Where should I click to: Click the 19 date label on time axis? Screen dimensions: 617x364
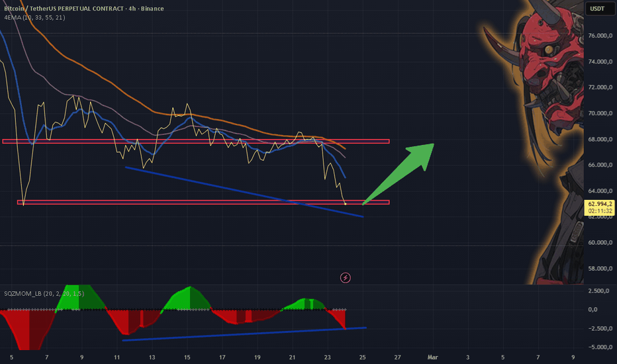tap(257, 357)
